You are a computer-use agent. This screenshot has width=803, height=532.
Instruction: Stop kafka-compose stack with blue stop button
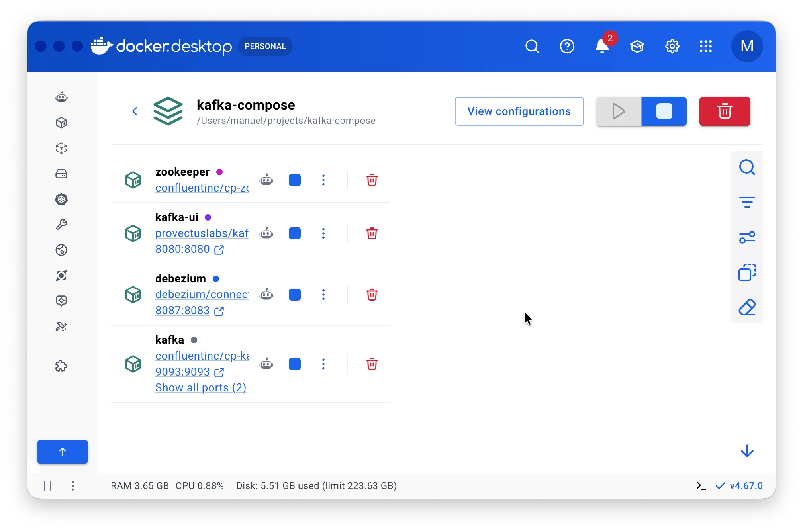(664, 111)
